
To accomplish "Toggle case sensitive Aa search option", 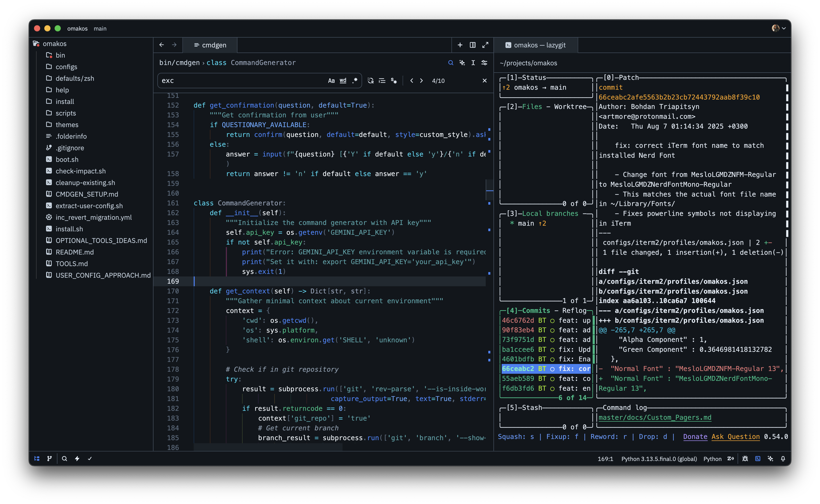I will (x=331, y=81).
